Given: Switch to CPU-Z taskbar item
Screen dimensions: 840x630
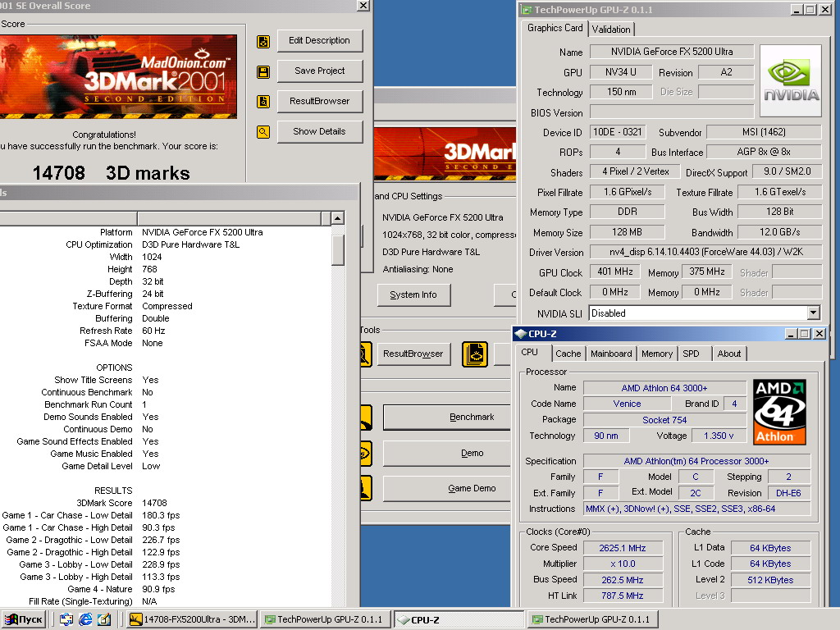Looking at the screenshot, I should (459, 619).
